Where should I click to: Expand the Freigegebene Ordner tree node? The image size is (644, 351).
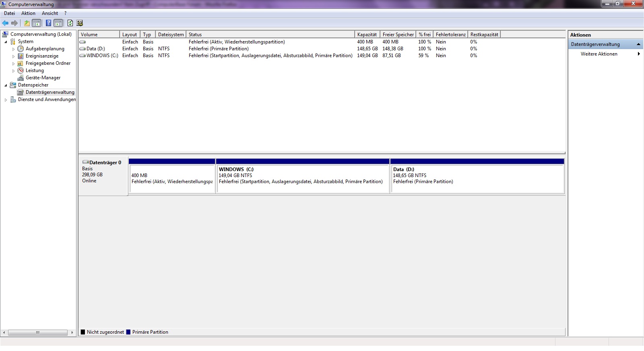pos(13,64)
